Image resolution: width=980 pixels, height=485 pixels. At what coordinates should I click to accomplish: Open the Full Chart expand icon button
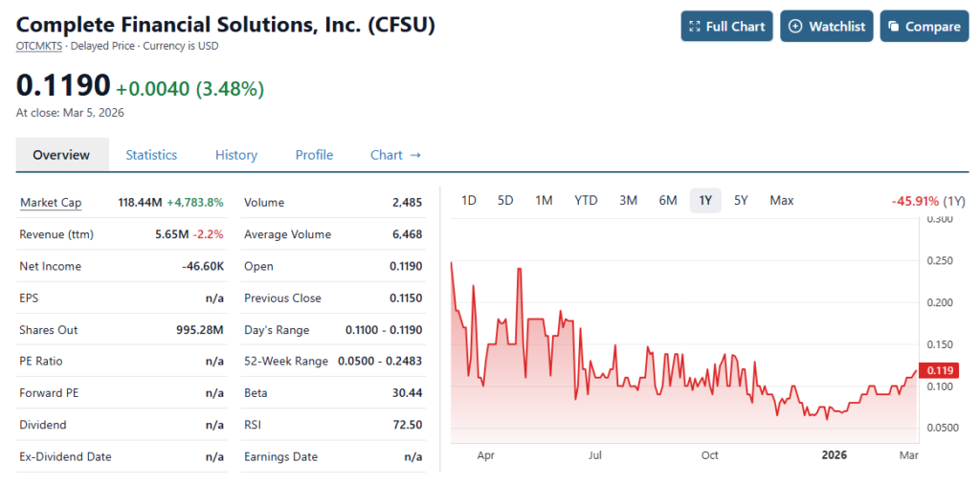(726, 27)
